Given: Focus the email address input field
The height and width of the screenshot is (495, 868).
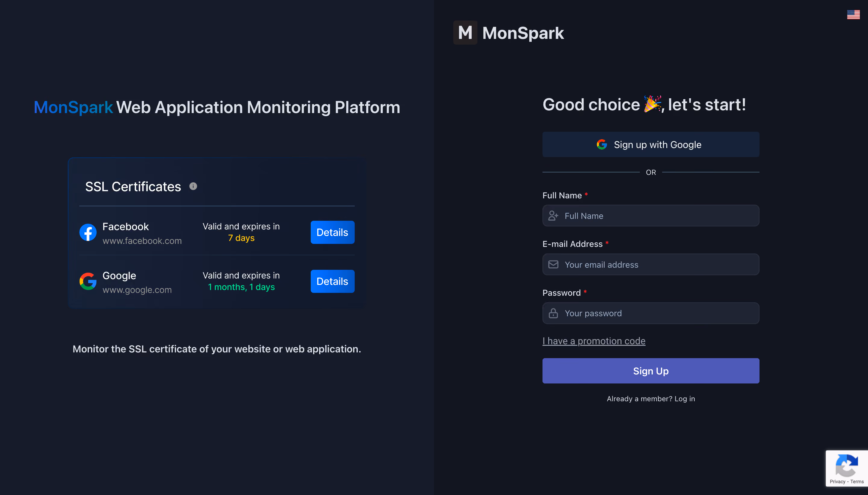Looking at the screenshot, I should [650, 264].
